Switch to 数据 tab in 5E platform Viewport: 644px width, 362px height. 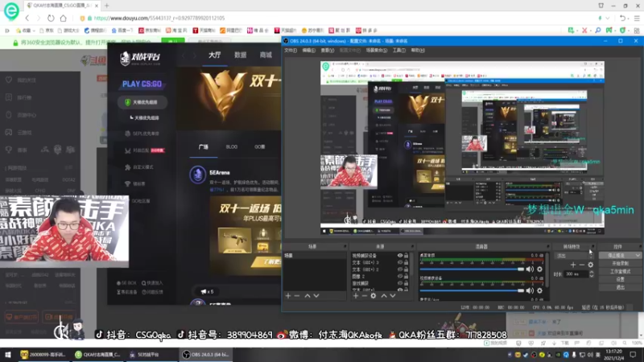pos(240,55)
